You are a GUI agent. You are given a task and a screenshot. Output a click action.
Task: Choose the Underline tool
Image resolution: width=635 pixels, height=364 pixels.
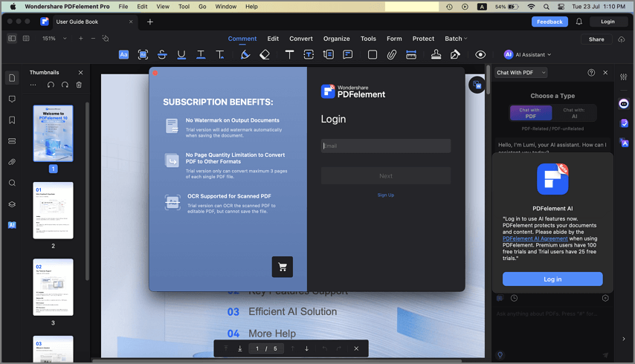181,55
